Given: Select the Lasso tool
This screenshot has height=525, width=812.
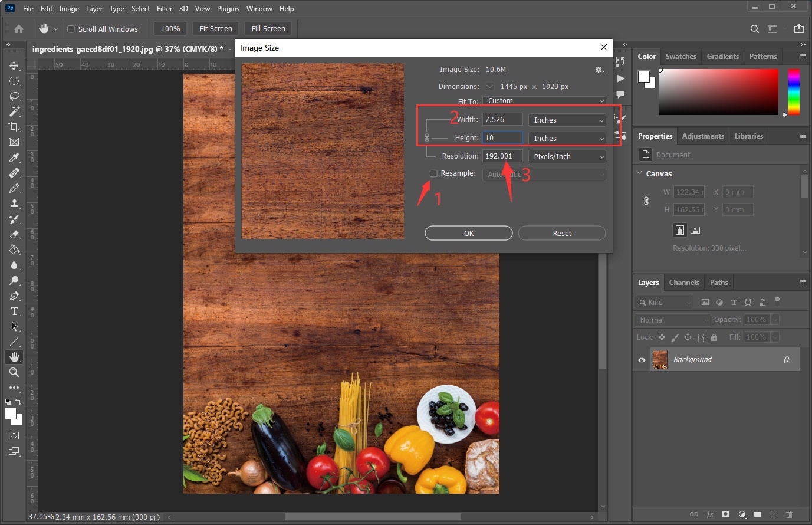Looking at the screenshot, I should 14,96.
